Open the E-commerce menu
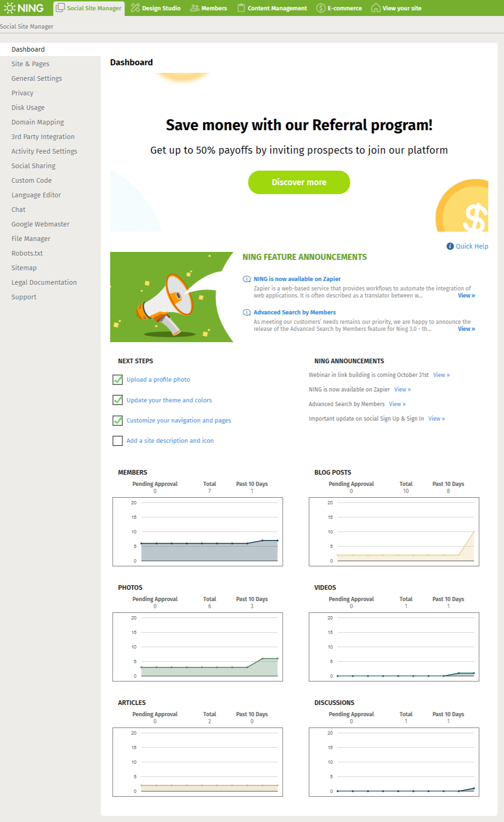Image resolution: width=504 pixels, height=822 pixels. (x=339, y=8)
